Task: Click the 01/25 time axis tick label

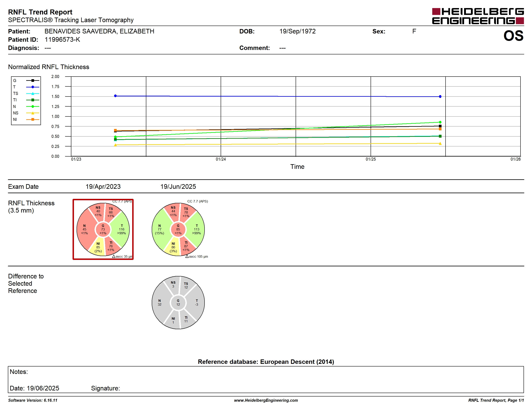Action: 371,159
